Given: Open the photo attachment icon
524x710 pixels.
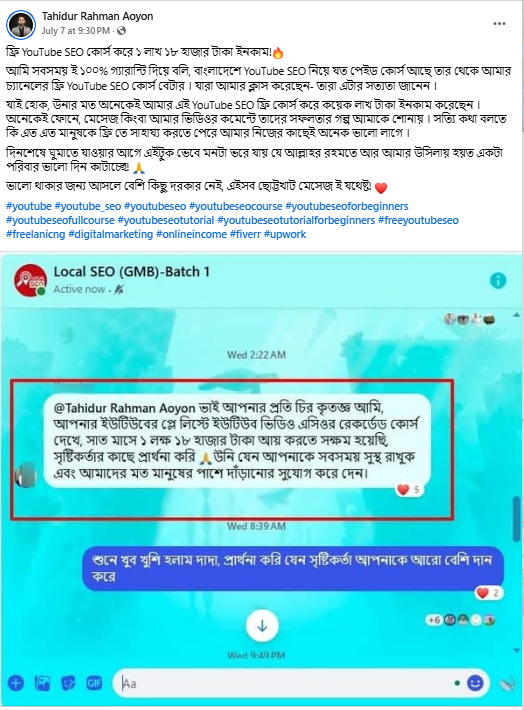Looking at the screenshot, I should coord(43,683).
